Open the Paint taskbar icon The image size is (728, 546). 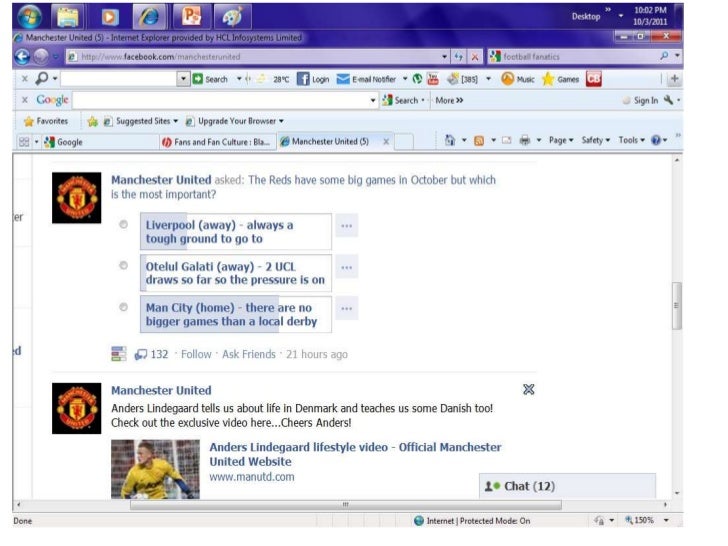[x=232, y=17]
